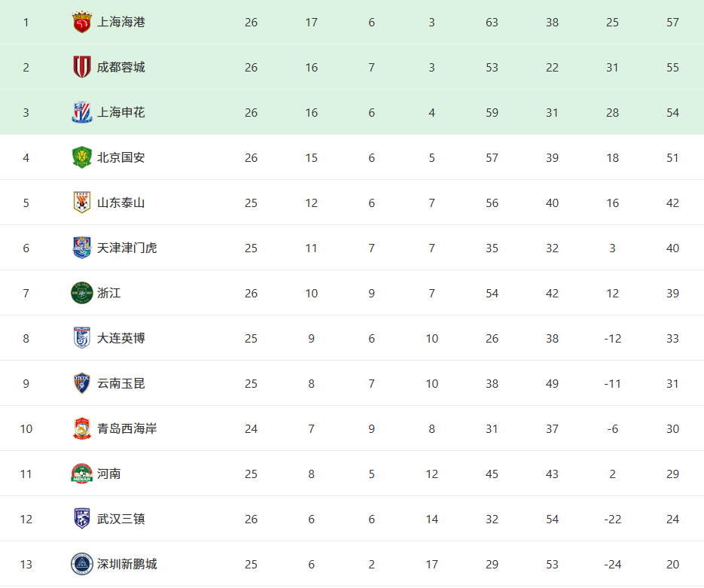Image resolution: width=704 pixels, height=588 pixels.
Task: Open the 天津津门虎 team name link
Action: click(x=127, y=248)
